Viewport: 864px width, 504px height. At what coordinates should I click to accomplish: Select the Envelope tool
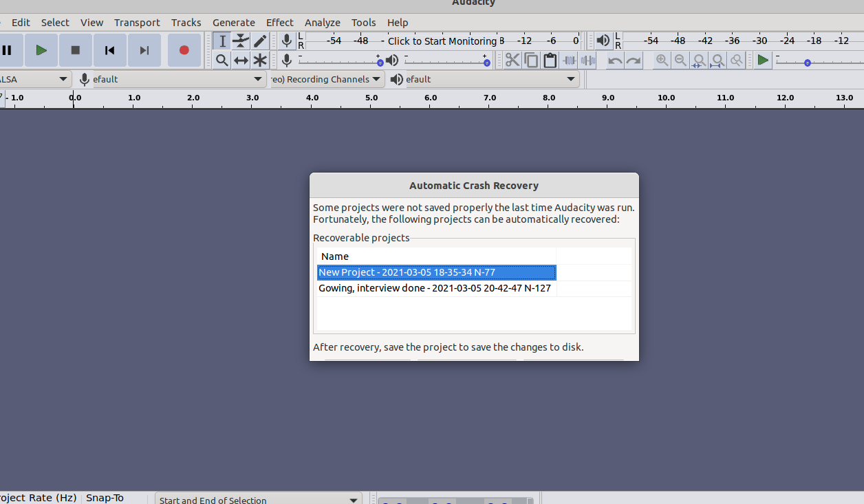tap(241, 41)
